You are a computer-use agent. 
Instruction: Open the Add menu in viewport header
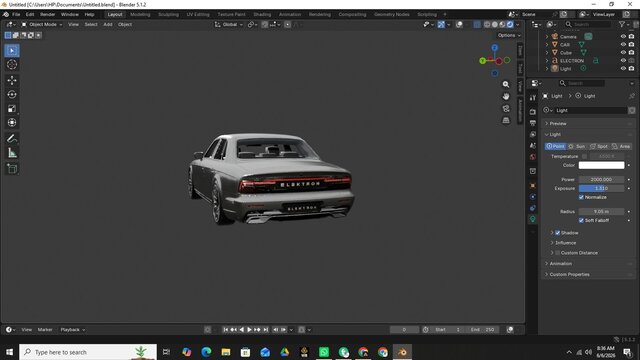[108, 24]
